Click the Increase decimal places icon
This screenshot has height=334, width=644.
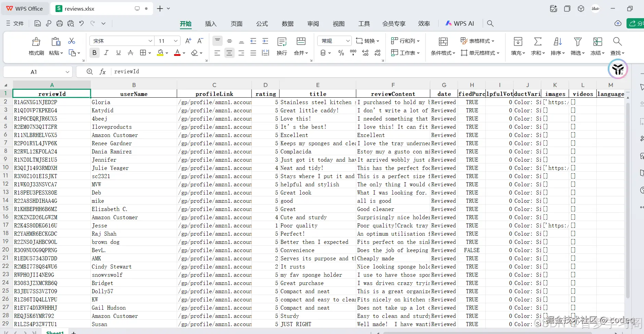coord(366,53)
